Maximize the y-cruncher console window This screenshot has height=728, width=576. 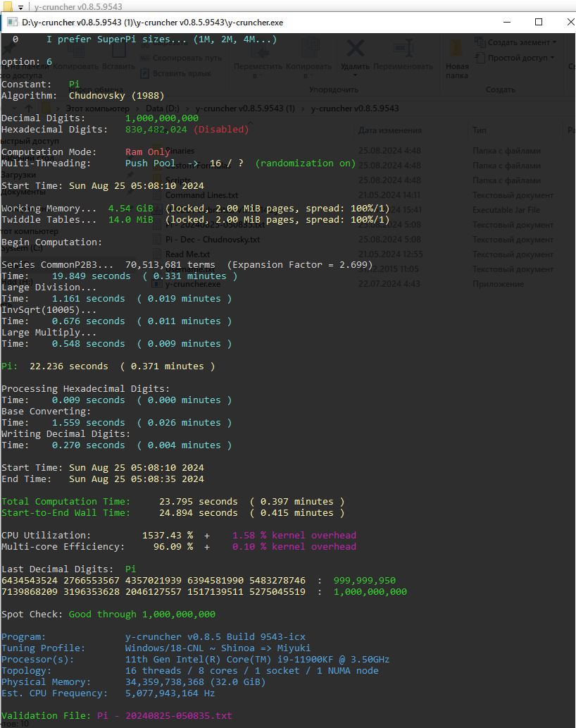[x=539, y=22]
